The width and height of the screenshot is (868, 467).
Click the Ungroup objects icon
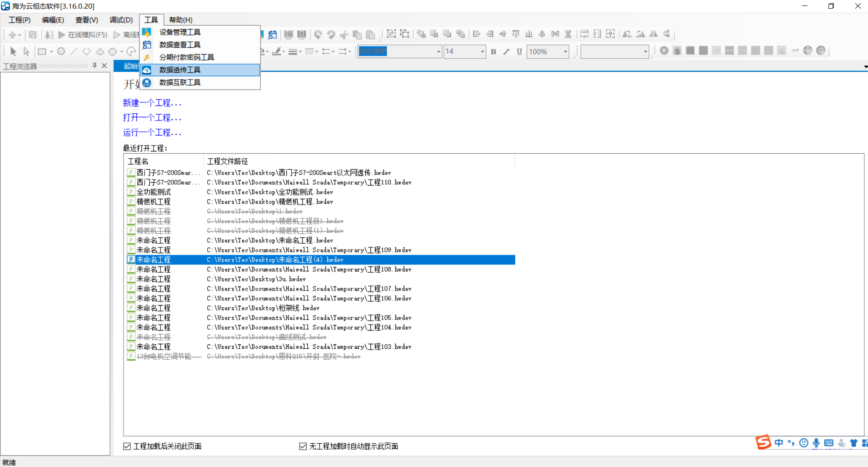[404, 34]
